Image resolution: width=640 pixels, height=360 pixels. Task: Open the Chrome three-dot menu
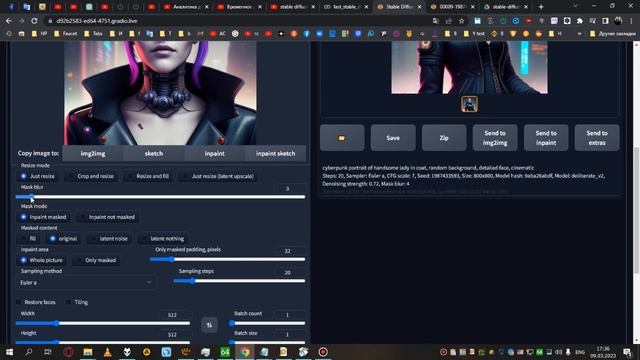pos(631,21)
